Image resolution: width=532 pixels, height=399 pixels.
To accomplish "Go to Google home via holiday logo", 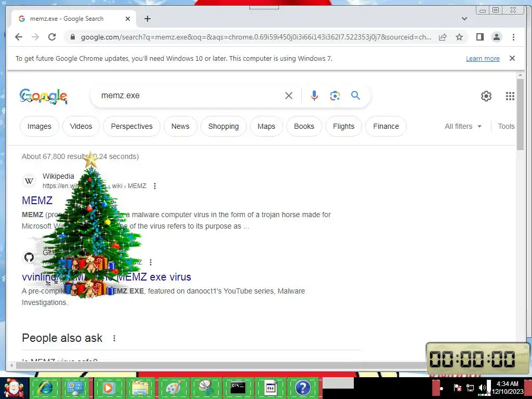I will click(44, 96).
